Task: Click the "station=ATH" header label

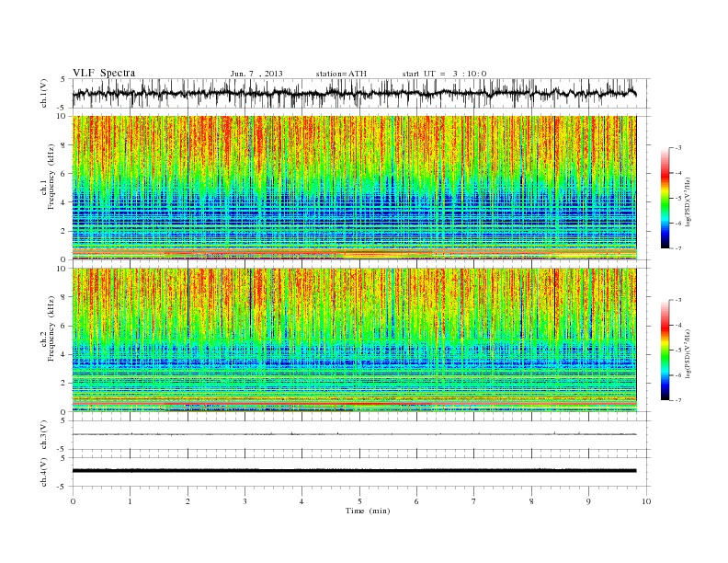Action: coord(341,74)
